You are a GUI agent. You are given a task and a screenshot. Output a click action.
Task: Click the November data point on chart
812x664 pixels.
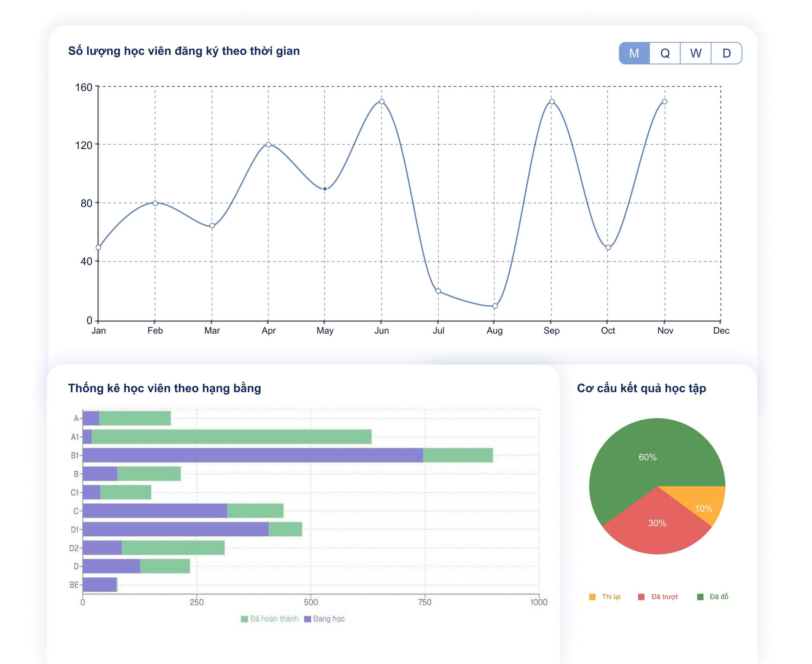[x=665, y=102]
